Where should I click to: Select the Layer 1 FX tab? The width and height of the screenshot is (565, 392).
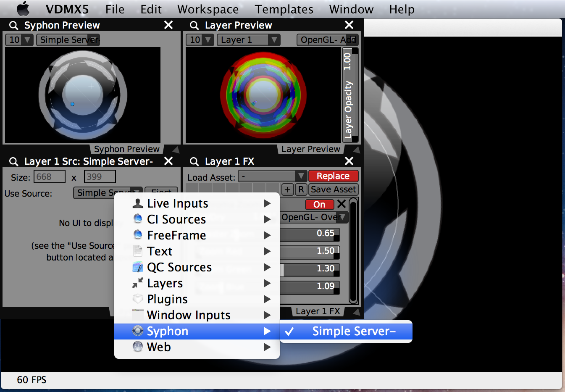point(317,311)
